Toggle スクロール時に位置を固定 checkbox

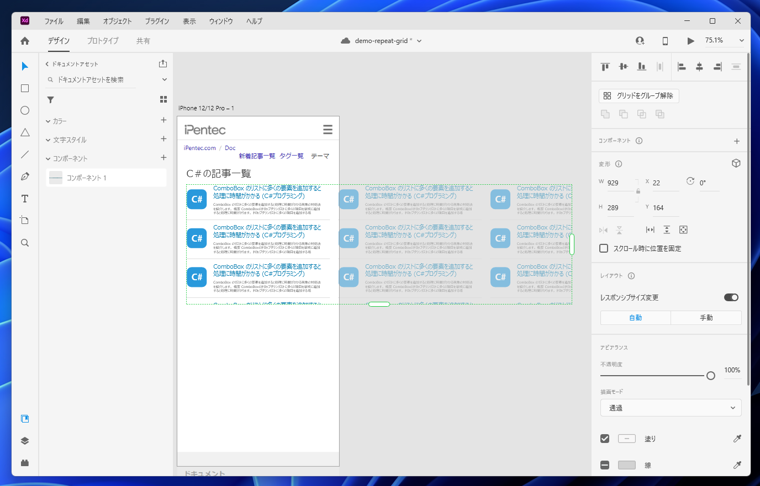point(603,248)
